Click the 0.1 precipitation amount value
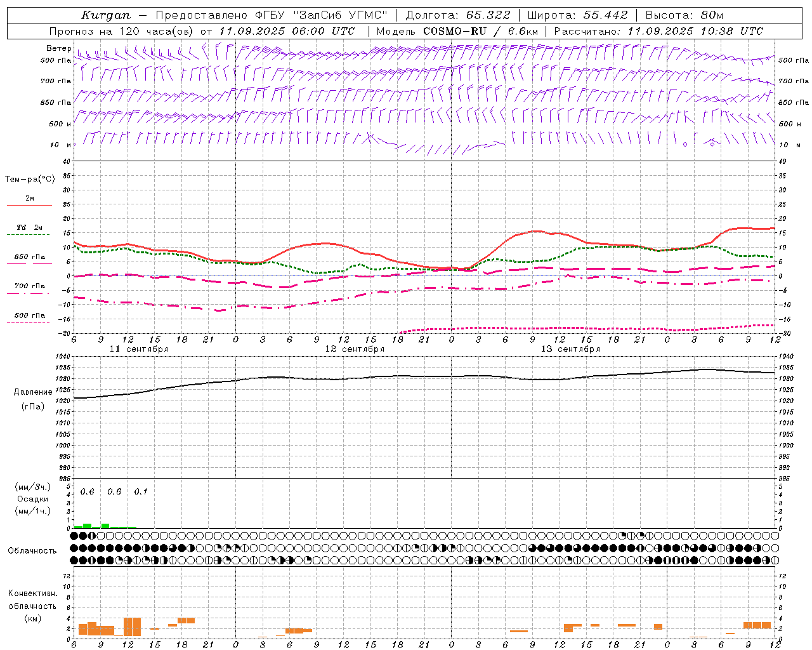The image size is (812, 650). tap(141, 491)
